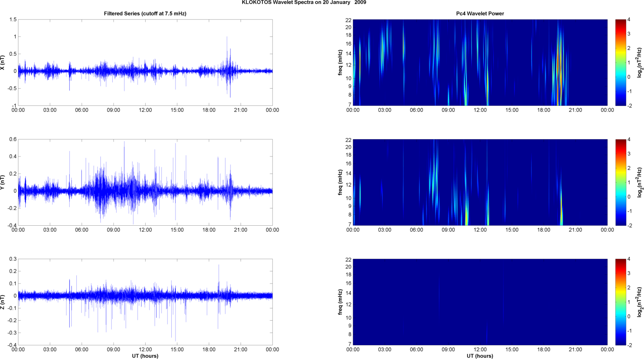Click the Z (nT) axis label
Screen dimensions: 644x359
[x=3, y=302]
